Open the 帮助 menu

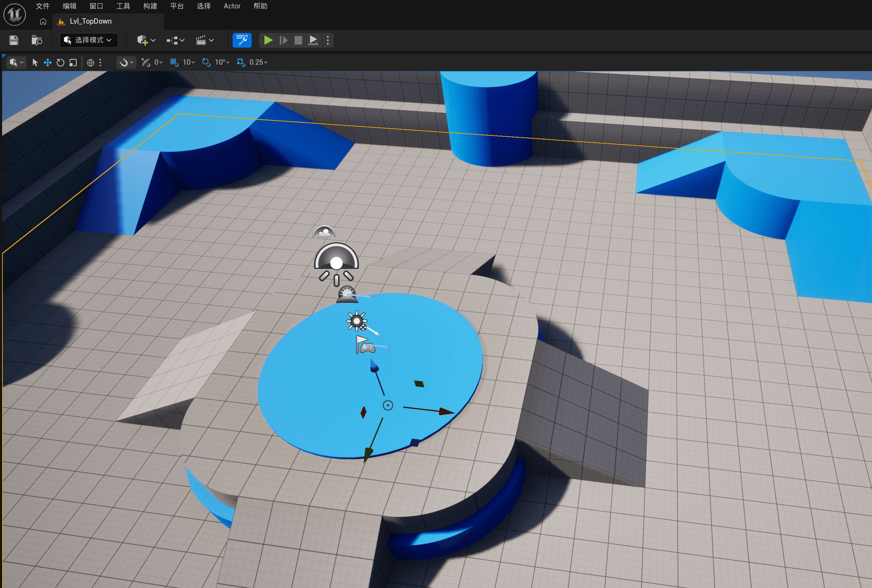click(x=260, y=6)
